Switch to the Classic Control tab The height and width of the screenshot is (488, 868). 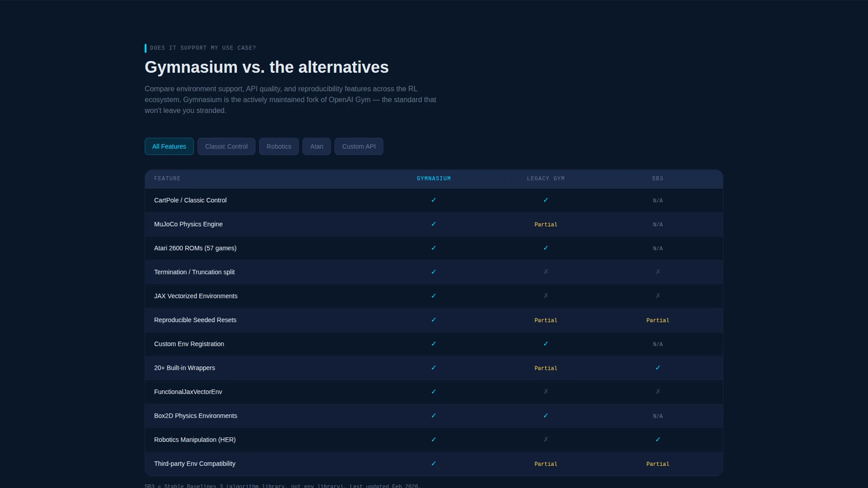coord(226,146)
